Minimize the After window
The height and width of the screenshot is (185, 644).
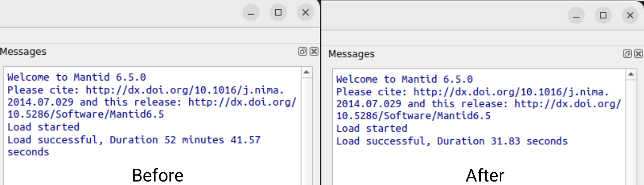[x=576, y=16]
